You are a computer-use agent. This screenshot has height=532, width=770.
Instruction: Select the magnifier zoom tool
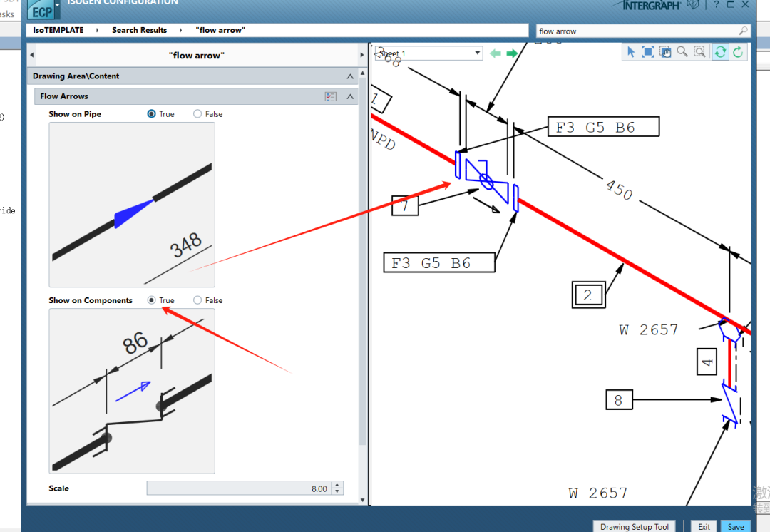pyautogui.click(x=682, y=52)
